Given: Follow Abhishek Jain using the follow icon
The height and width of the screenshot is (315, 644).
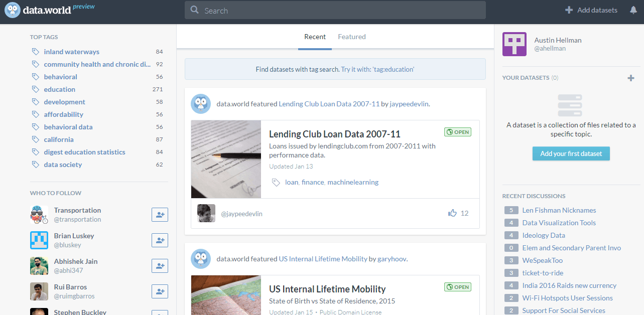Looking at the screenshot, I should [160, 266].
